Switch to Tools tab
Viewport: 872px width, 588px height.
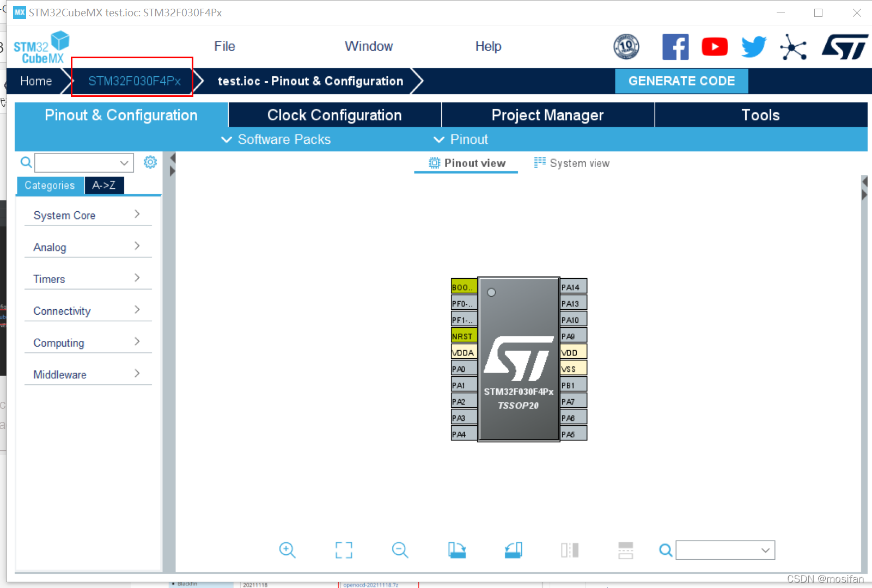(x=761, y=115)
